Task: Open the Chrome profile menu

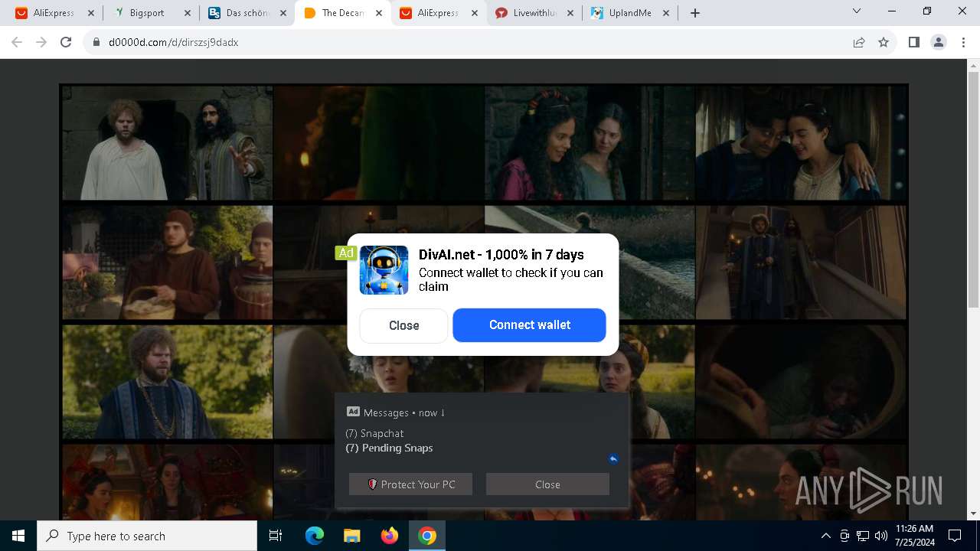Action: [939, 42]
